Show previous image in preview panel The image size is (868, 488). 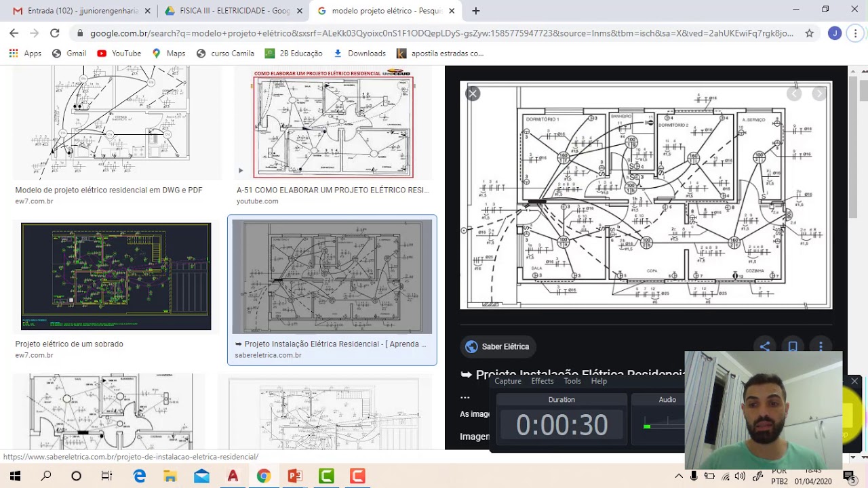[794, 94]
